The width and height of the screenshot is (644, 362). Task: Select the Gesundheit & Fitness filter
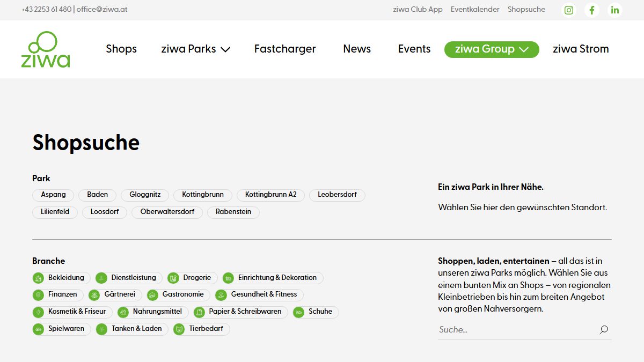[259, 295]
